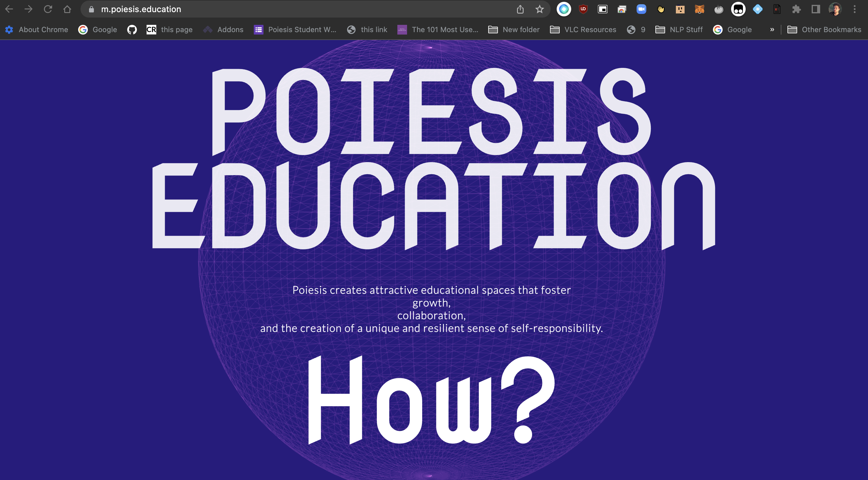Screen dimensions: 868x480
Task: Open the Other Bookmarks folder
Action: coord(824,30)
